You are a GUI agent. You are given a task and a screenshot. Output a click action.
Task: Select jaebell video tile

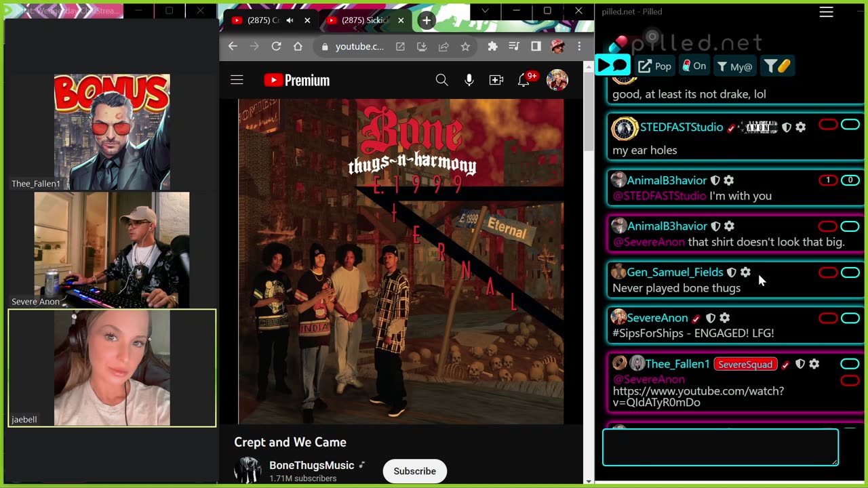112,368
